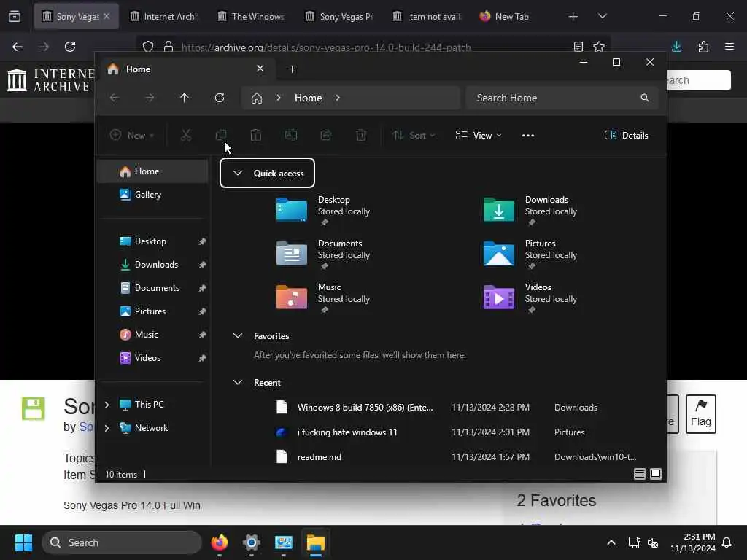
Task: Close the Home tab in File Explorer
Action: pos(260,69)
